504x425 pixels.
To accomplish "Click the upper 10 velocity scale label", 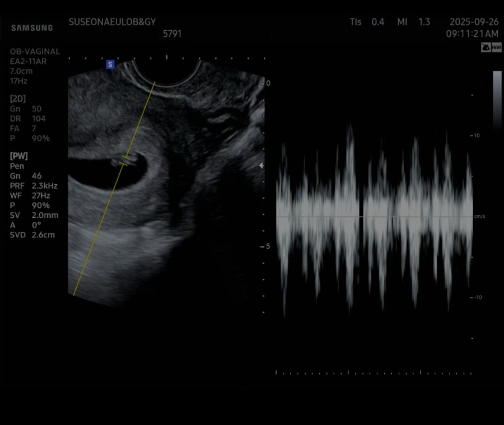I will pos(477,136).
